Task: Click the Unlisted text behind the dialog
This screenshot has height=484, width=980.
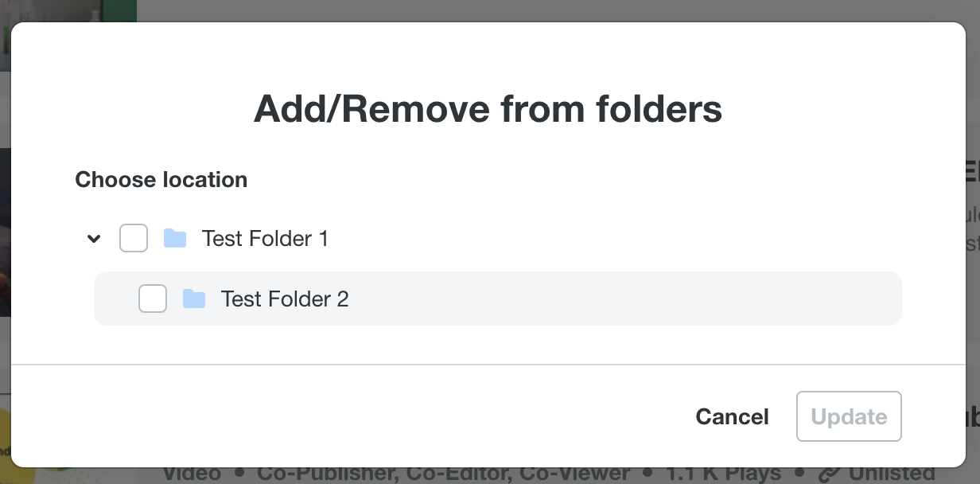Action: coord(891,474)
